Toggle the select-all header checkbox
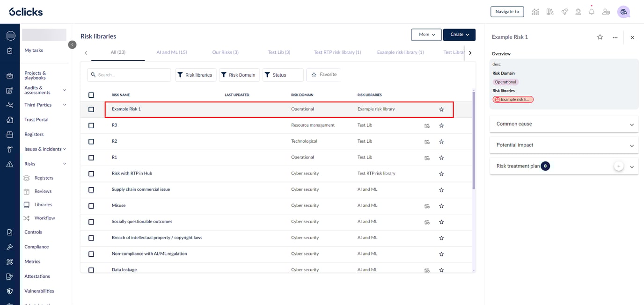The height and width of the screenshot is (305, 644). [91, 95]
